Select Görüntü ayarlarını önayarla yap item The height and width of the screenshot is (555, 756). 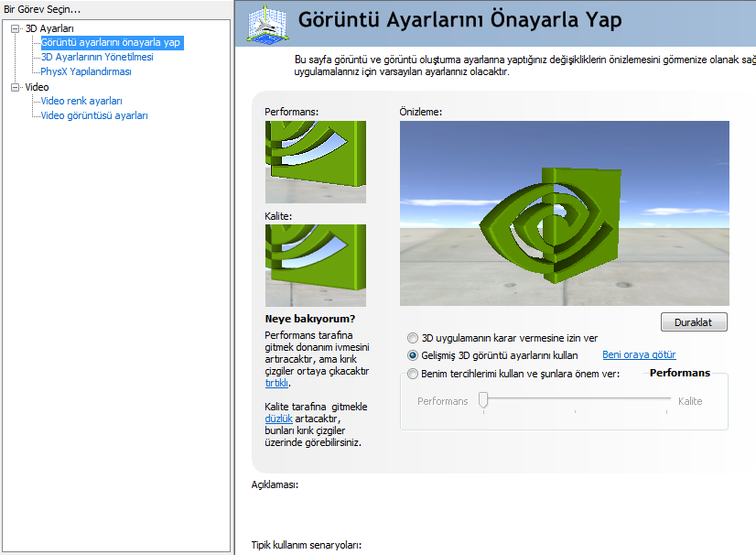[x=111, y=42]
